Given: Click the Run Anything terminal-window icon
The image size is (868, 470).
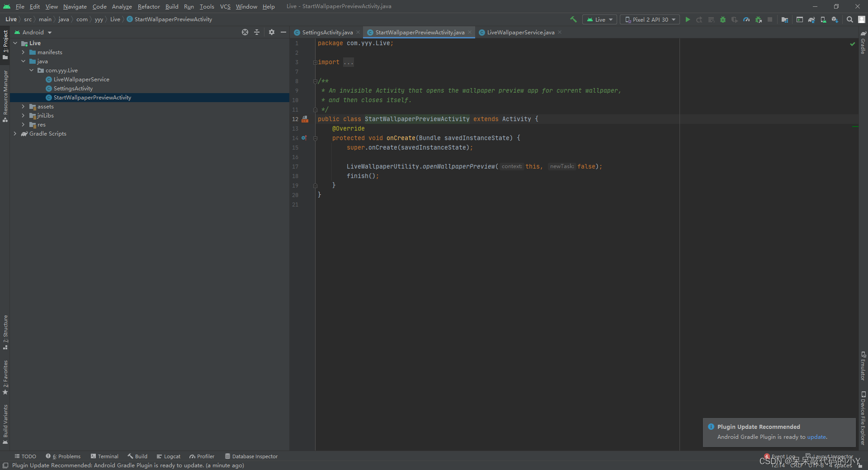Looking at the screenshot, I should 800,19.
